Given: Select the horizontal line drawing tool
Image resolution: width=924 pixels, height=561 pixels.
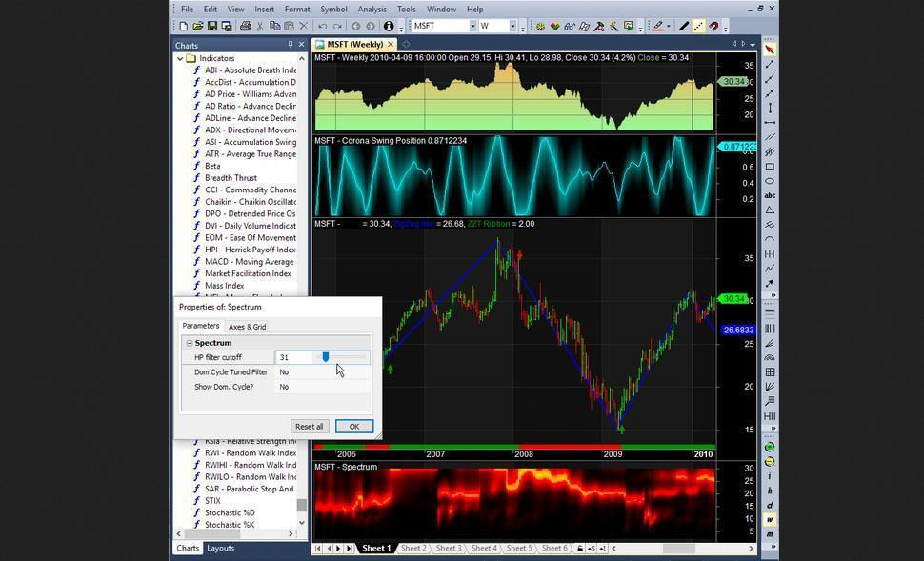Looking at the screenshot, I should click(770, 123).
